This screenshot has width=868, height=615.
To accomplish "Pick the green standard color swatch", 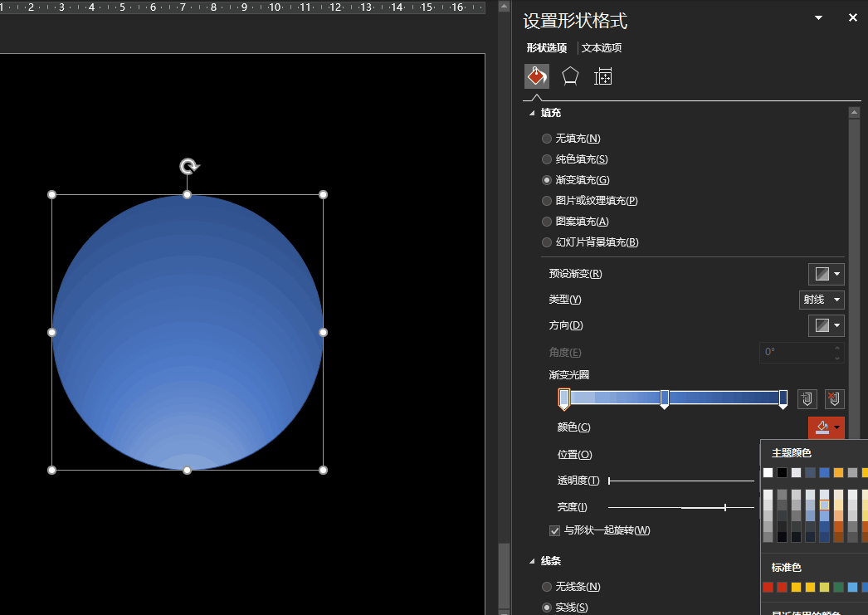I will click(839, 587).
